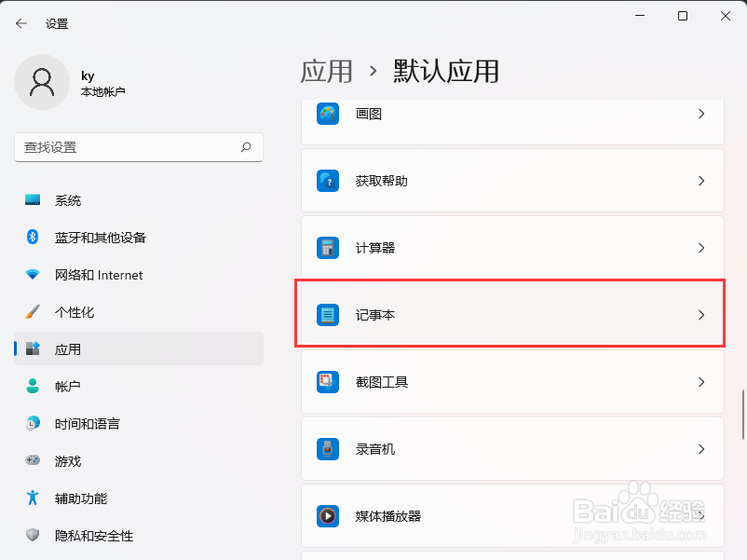Click the Media Player (媒体播放器) icon
The image size is (747, 560).
tap(328, 516)
